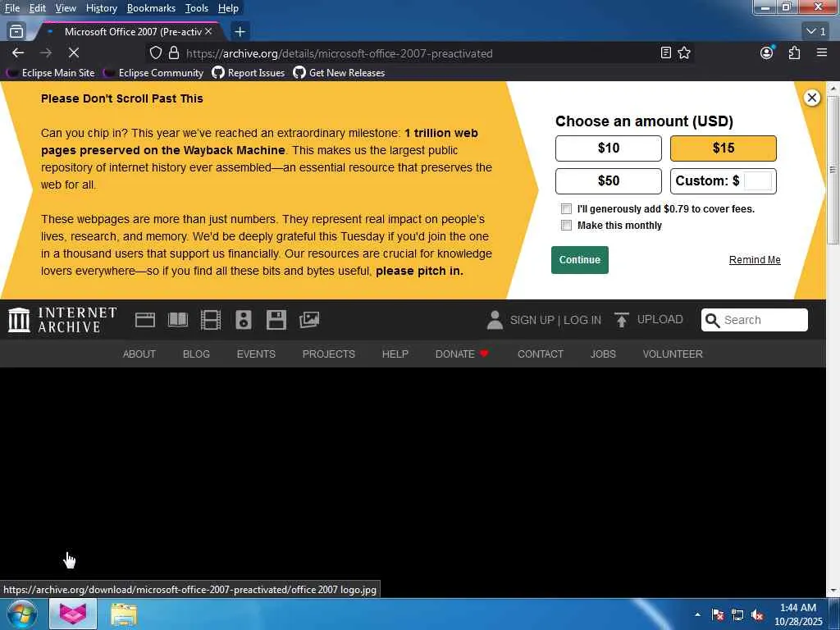
Task: Click the Remind Me link
Action: (x=755, y=260)
